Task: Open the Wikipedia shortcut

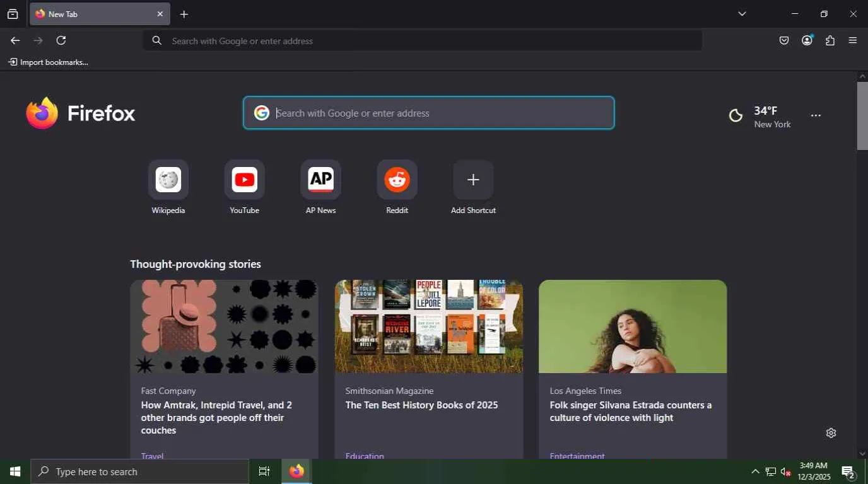Action: pyautogui.click(x=168, y=187)
